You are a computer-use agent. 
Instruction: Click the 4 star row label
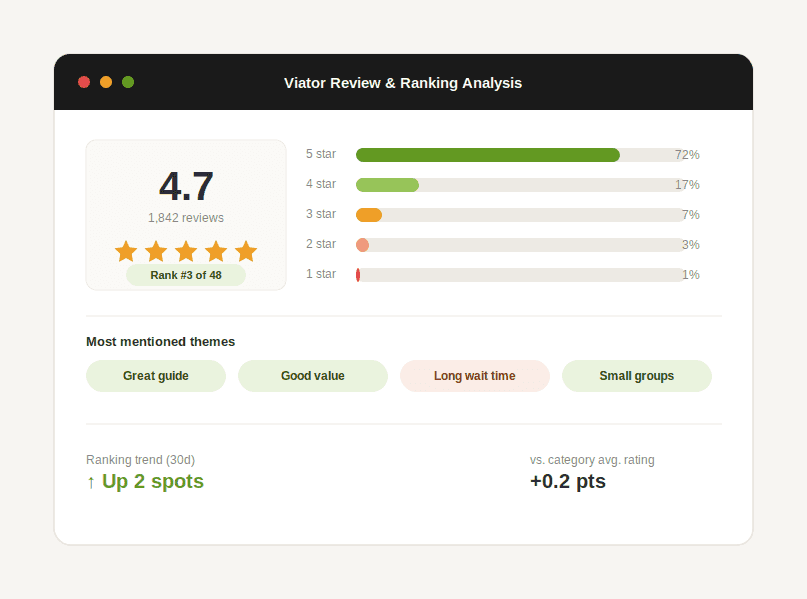(x=321, y=184)
